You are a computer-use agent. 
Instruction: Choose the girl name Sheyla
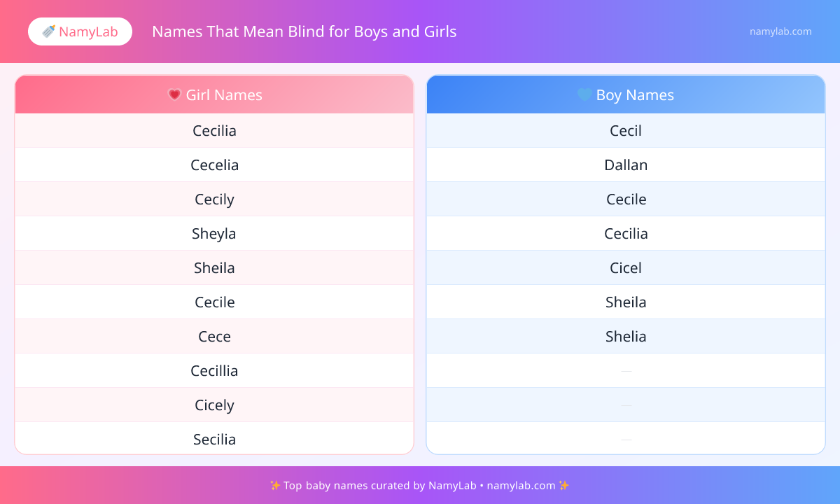[214, 234]
